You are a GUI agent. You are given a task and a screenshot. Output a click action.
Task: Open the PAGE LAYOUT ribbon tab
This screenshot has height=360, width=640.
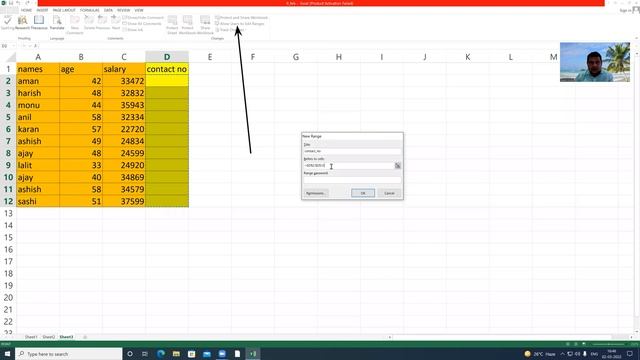(x=64, y=10)
